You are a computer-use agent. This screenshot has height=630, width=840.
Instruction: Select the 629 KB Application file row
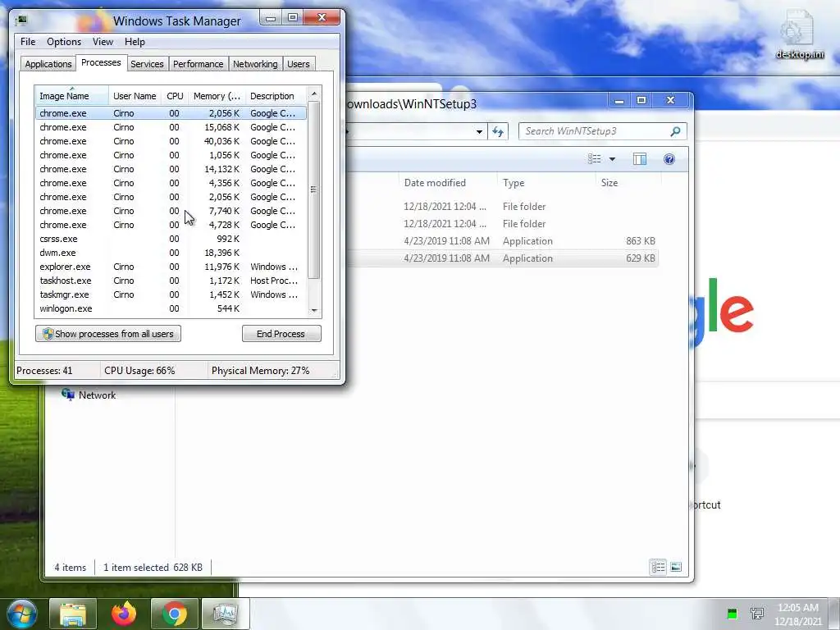coord(501,258)
